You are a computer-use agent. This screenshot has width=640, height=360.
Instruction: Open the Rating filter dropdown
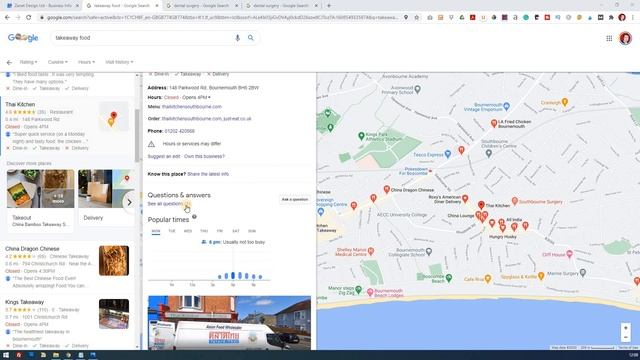click(28, 62)
